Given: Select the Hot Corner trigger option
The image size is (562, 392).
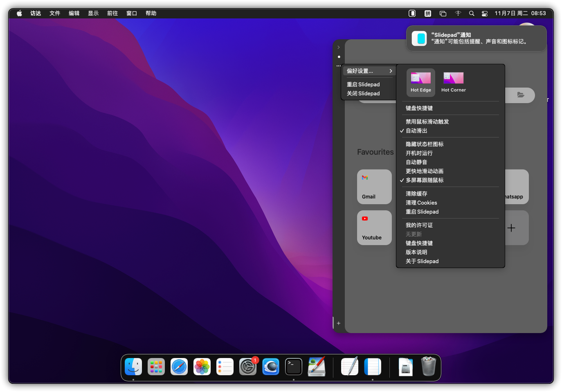Looking at the screenshot, I should click(x=453, y=82).
